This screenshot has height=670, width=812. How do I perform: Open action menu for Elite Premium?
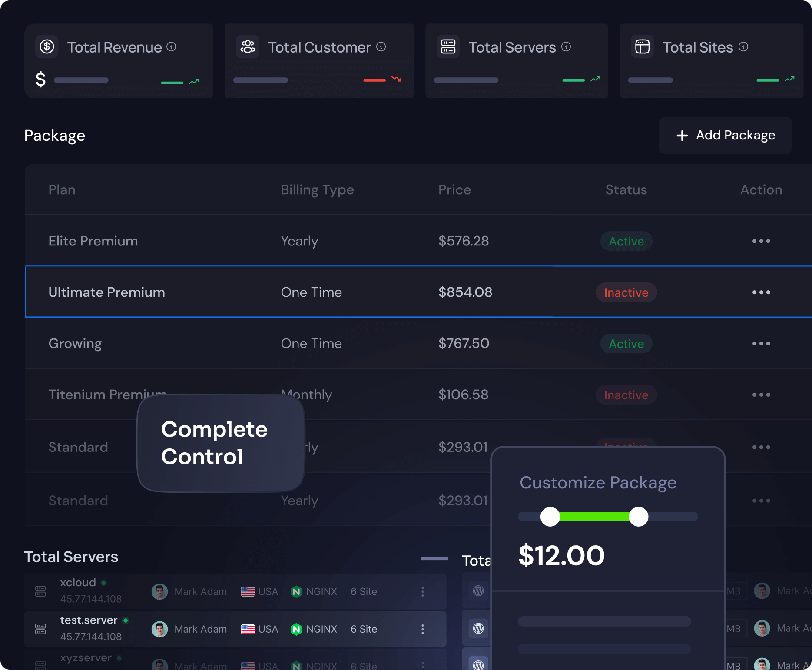(761, 241)
